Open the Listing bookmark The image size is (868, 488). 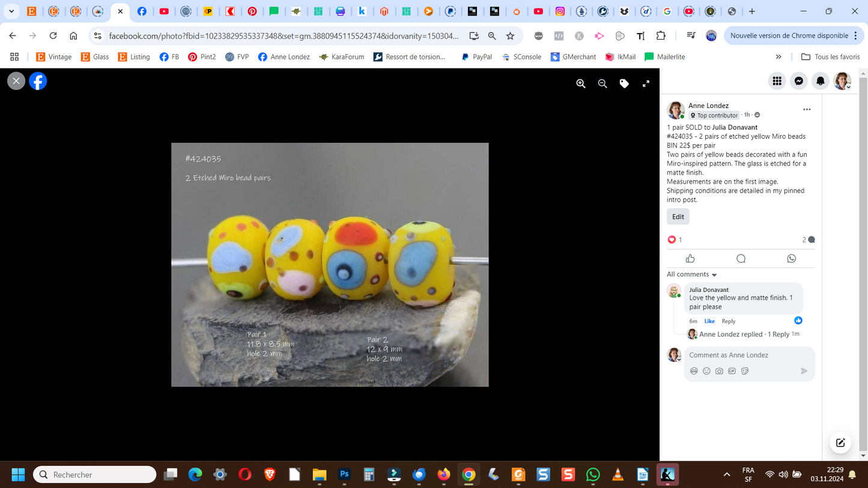coord(134,57)
